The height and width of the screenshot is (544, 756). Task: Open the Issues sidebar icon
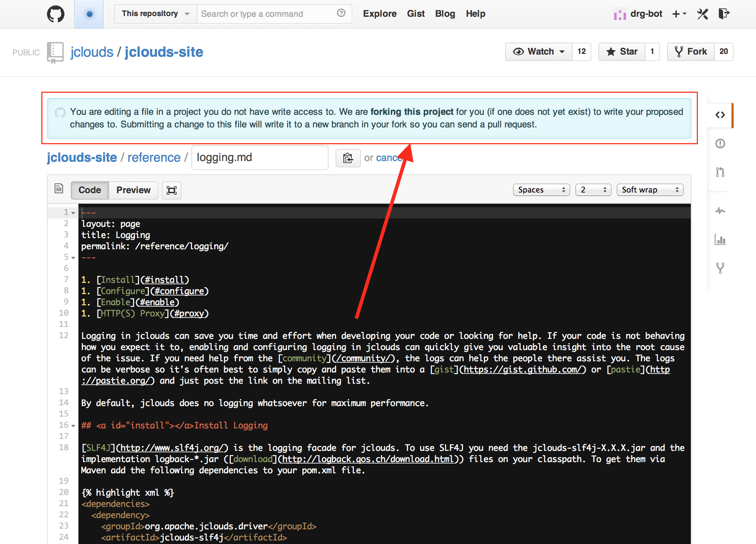[x=720, y=144]
